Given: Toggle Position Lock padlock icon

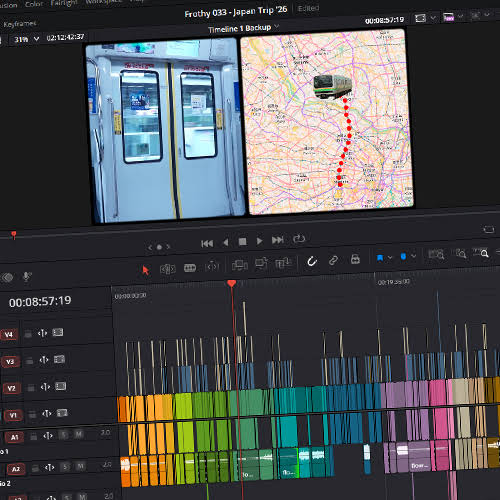Looking at the screenshot, I should (x=355, y=259).
